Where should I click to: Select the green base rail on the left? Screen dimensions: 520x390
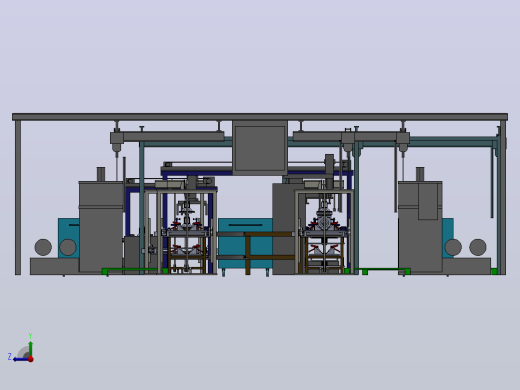(135, 270)
